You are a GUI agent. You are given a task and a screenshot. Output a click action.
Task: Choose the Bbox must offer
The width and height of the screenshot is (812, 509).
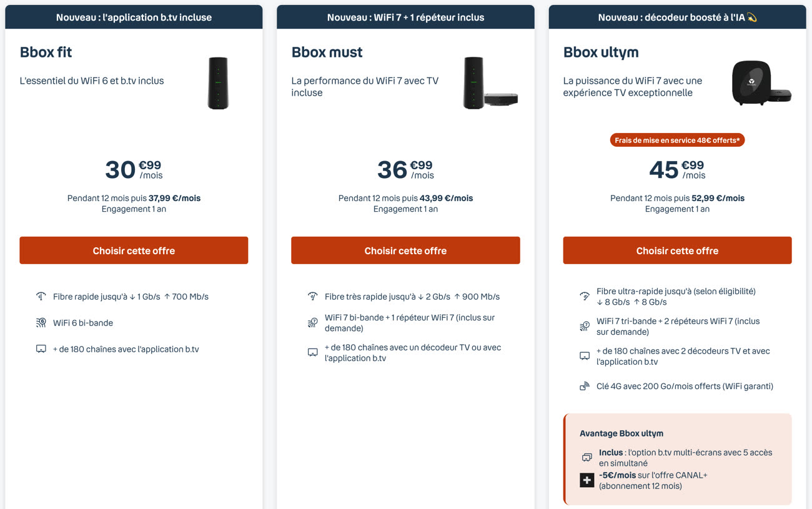[x=405, y=250]
